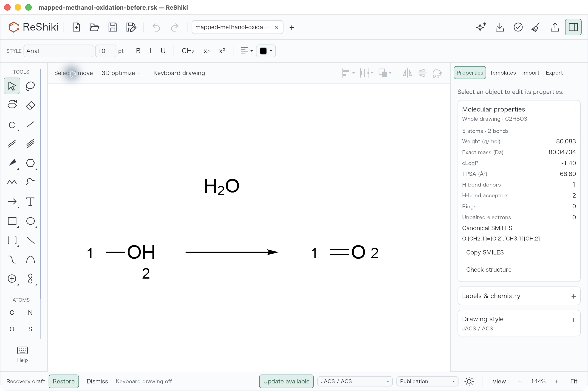Choose the orbital figure-eight tool
588x391 pixels.
(x=30, y=279)
